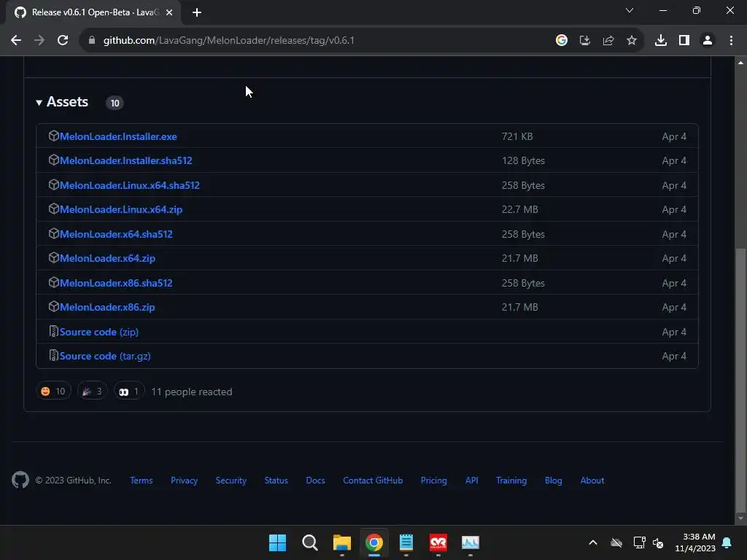Viewport: 747px width, 560px height.
Task: Open the clock showing 3:38 AM
Action: [695, 542]
